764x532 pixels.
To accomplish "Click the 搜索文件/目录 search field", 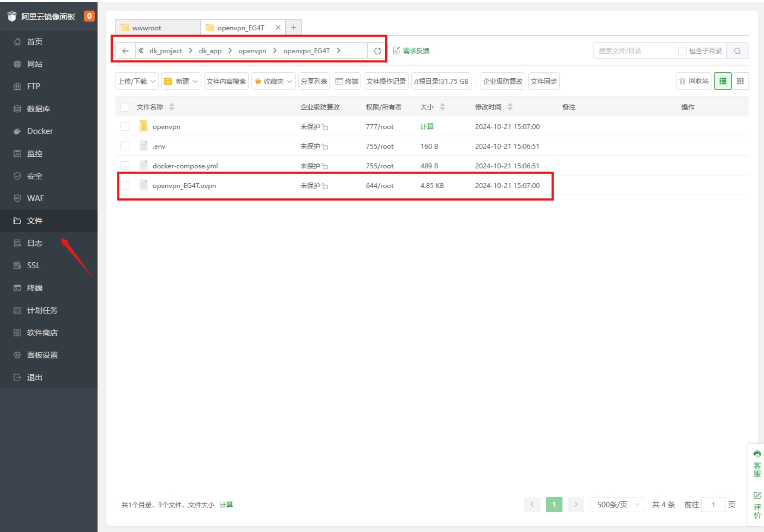I will pos(635,51).
